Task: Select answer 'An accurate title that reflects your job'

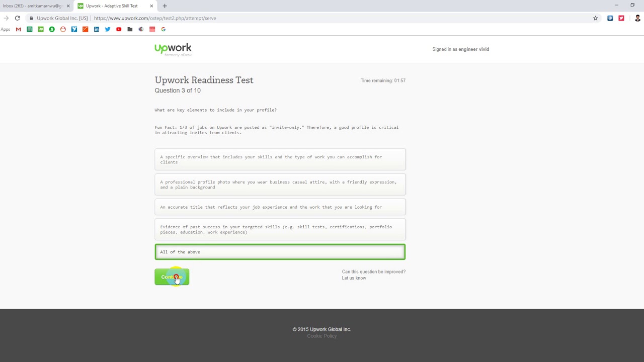Action: tap(280, 207)
